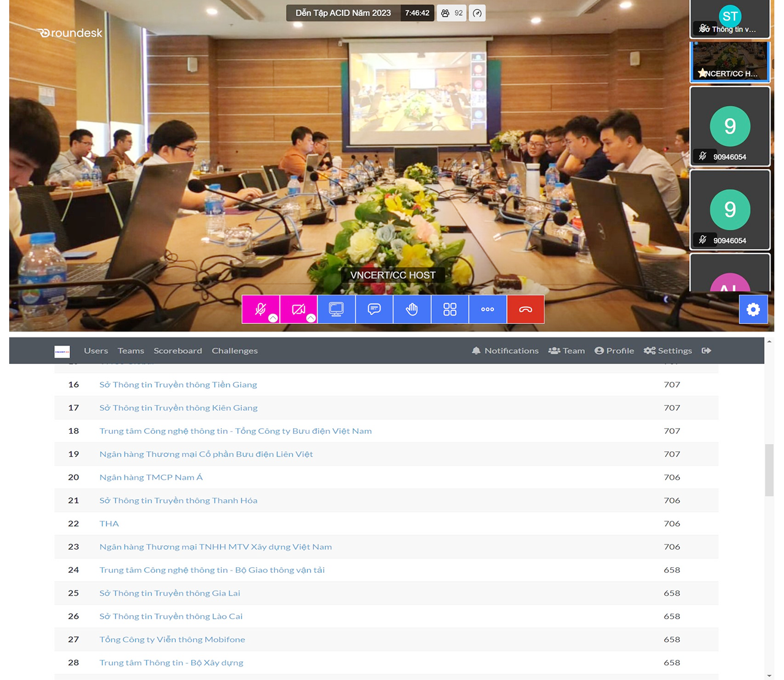Open the chat panel icon

click(x=374, y=309)
